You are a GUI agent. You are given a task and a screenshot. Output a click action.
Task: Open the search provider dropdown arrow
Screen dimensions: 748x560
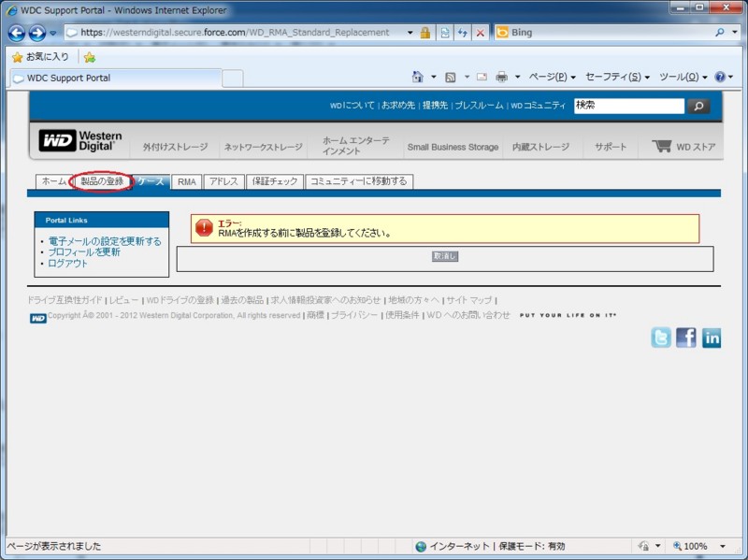tap(735, 32)
